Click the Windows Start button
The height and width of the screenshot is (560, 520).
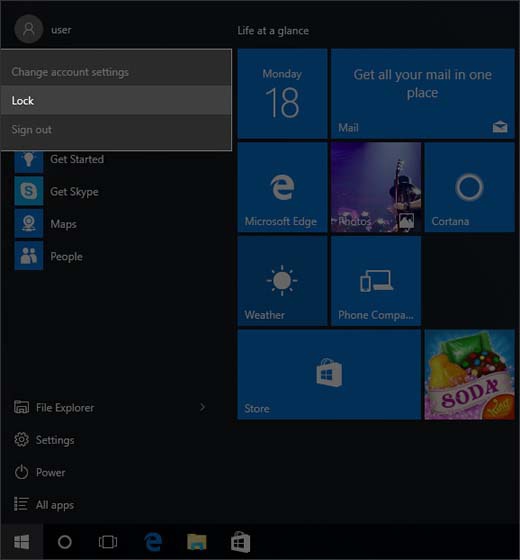(22, 542)
